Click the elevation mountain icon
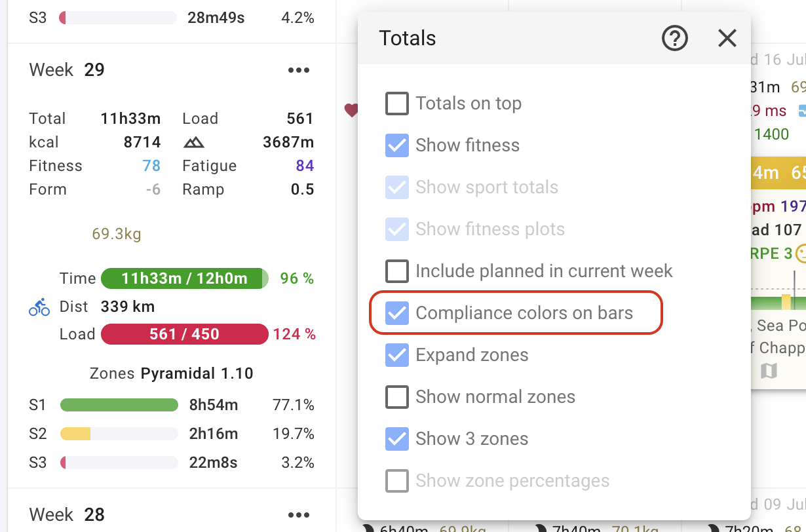 (x=194, y=142)
